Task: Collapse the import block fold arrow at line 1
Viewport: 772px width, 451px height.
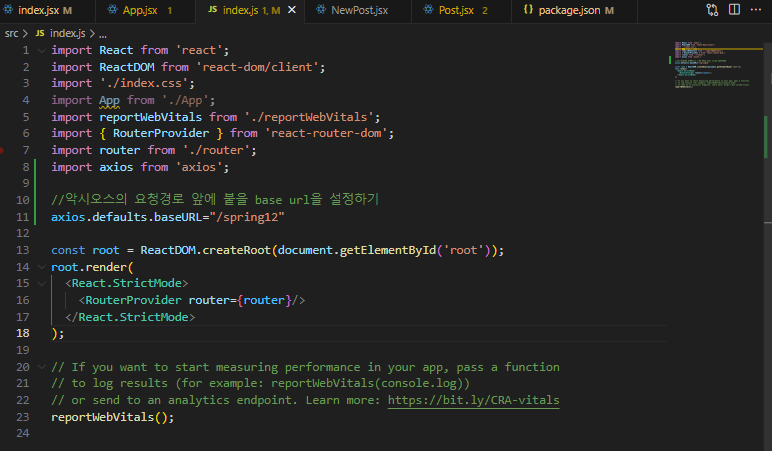Action: coord(42,50)
